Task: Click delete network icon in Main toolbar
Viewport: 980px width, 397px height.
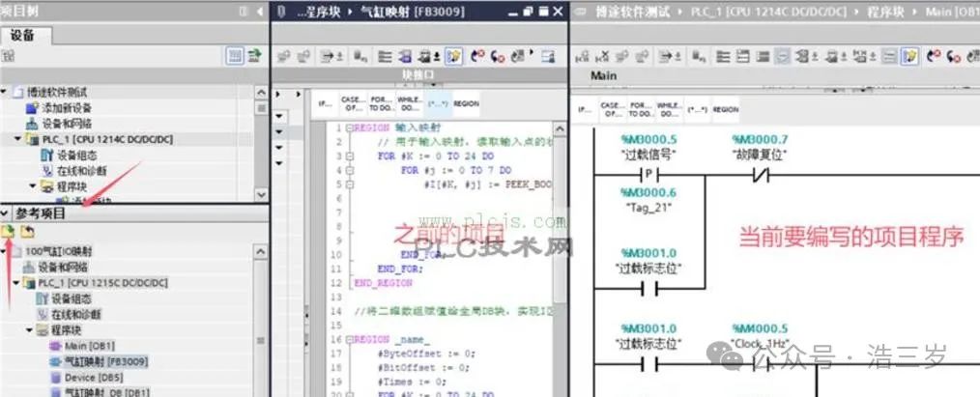Action: click(x=602, y=57)
